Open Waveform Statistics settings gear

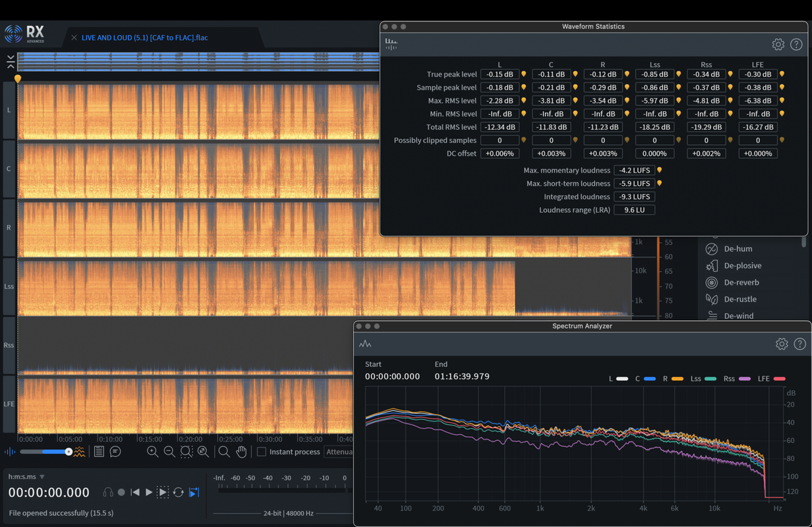[x=778, y=45]
